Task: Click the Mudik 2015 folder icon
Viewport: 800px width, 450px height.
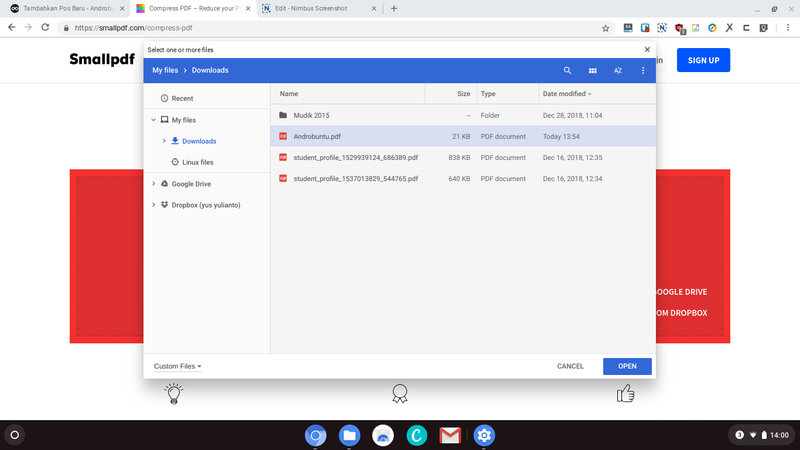Action: [283, 115]
